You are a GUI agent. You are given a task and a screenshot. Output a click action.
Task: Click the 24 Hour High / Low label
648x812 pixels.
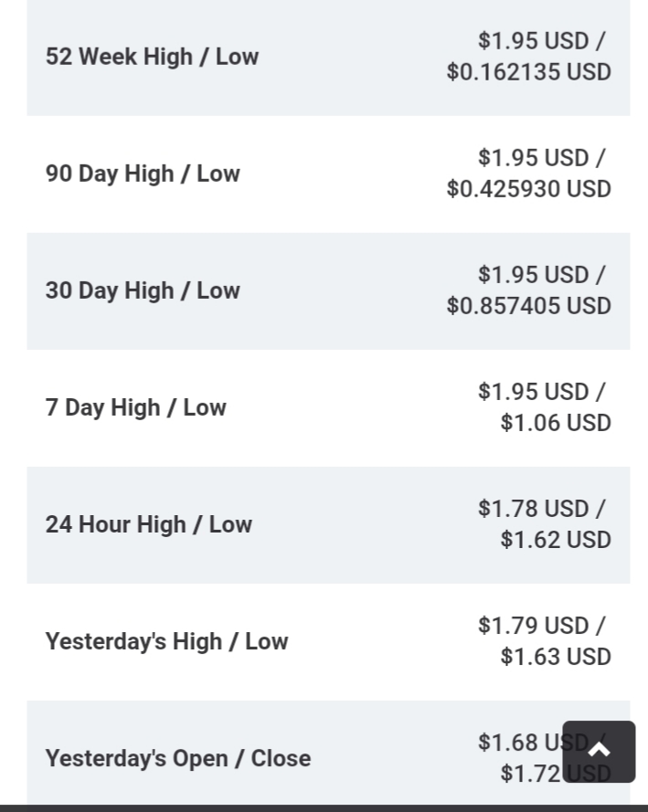point(148,524)
